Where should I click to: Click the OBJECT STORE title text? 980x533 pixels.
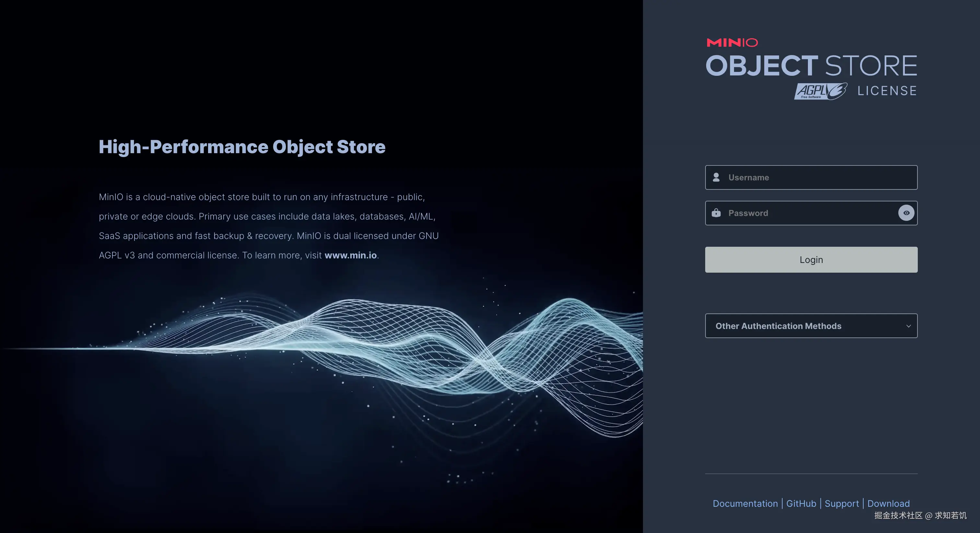click(811, 65)
